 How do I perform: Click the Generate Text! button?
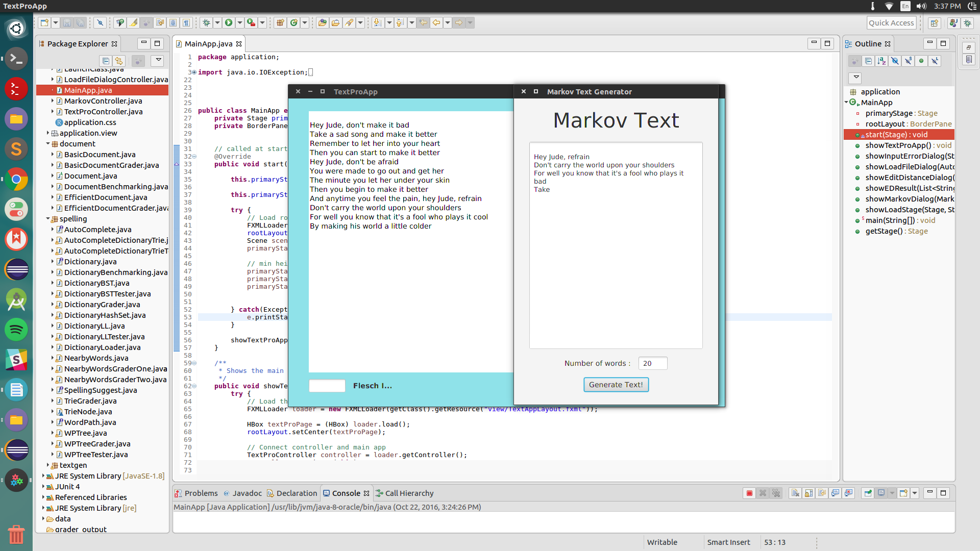click(616, 384)
